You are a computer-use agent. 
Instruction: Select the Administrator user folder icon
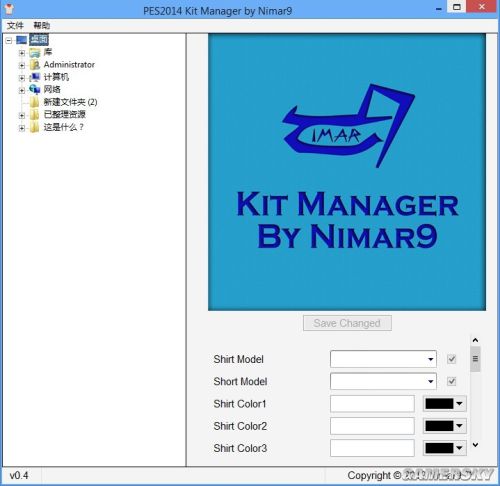tap(35, 65)
